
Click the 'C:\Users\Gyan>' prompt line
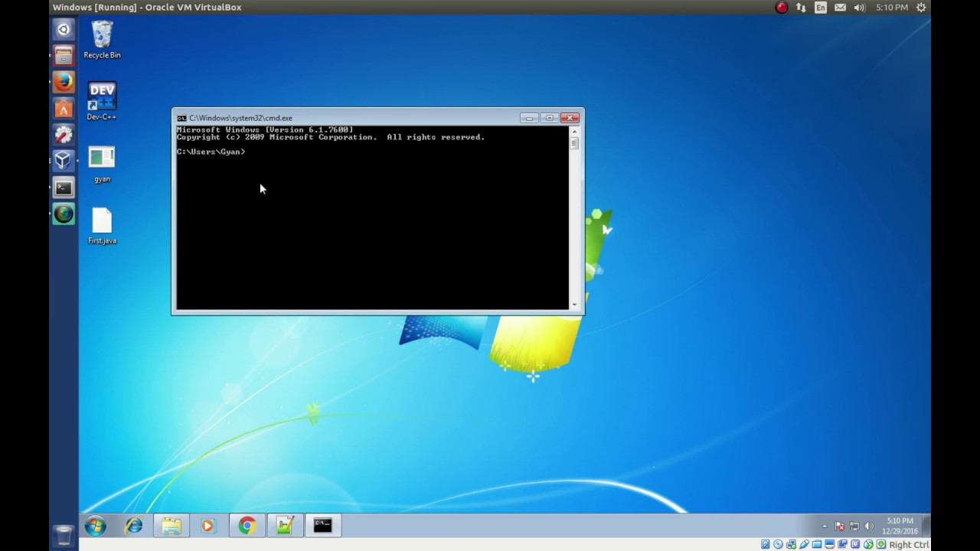click(211, 152)
